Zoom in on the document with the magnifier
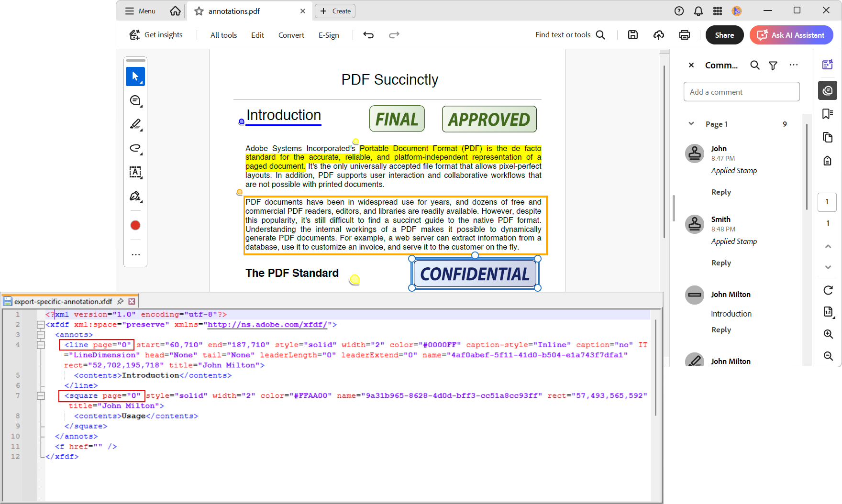 click(828, 334)
